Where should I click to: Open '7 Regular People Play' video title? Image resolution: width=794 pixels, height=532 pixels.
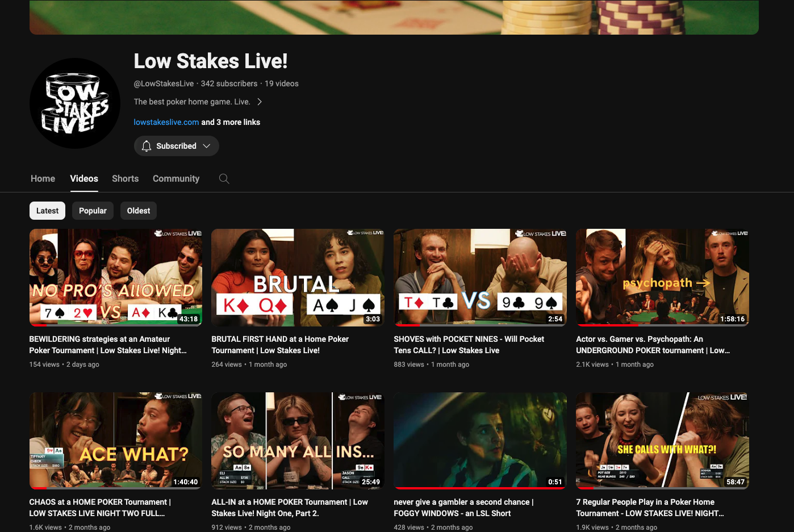650,508
